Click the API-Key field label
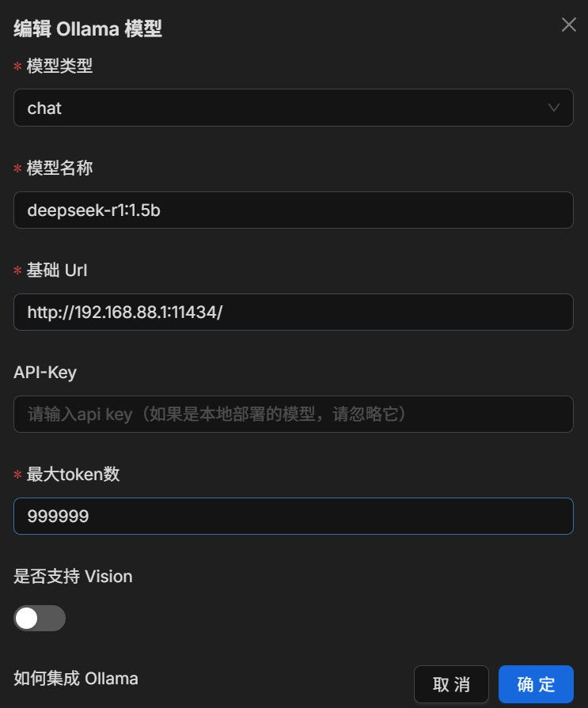This screenshot has height=708, width=588. pos(45,372)
